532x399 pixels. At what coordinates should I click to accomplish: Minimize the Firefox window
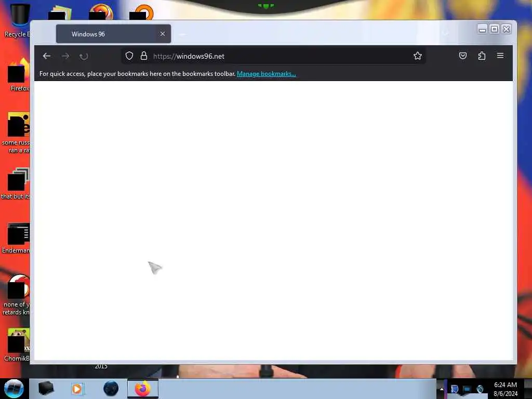(x=482, y=29)
